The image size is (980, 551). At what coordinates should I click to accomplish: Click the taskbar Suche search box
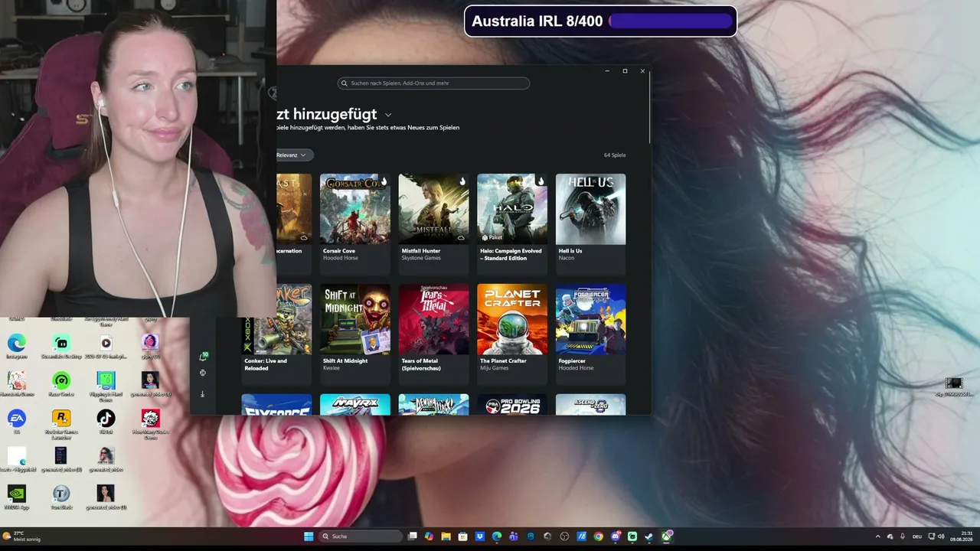pos(360,536)
